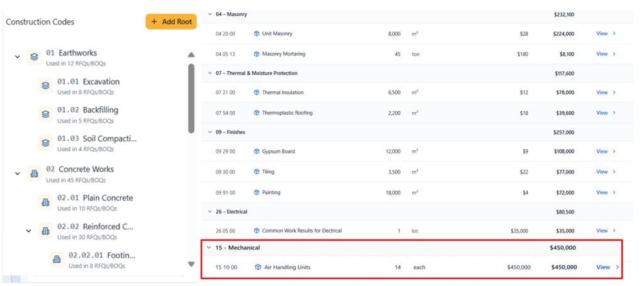Click the $257,000 Finishes total
The width and height of the screenshot is (644, 286).
tap(564, 132)
